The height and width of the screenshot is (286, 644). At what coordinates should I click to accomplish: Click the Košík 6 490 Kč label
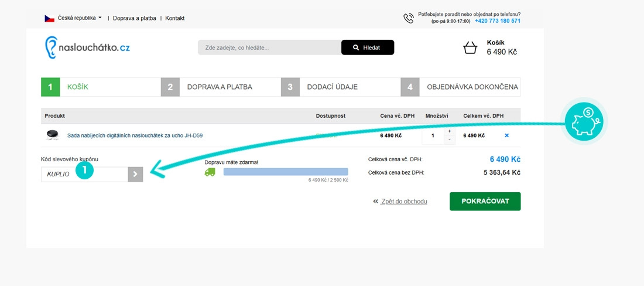[x=502, y=47]
